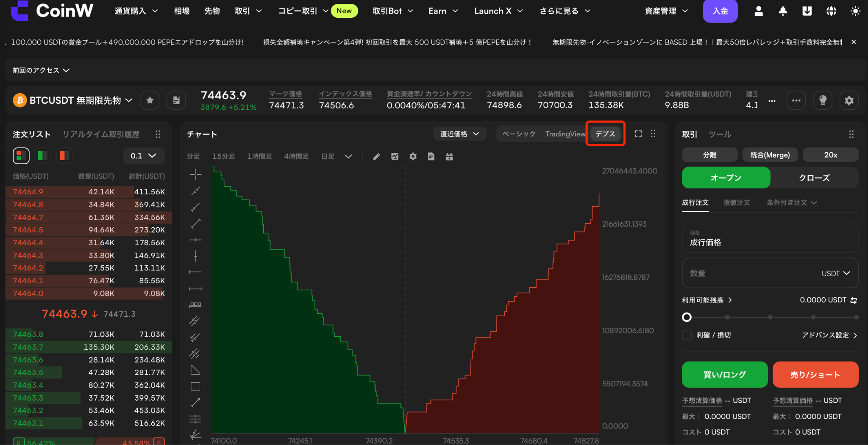Screen dimensions: 868x445
Task: Expand the 通貨購入 menu
Action: pyautogui.click(x=136, y=11)
